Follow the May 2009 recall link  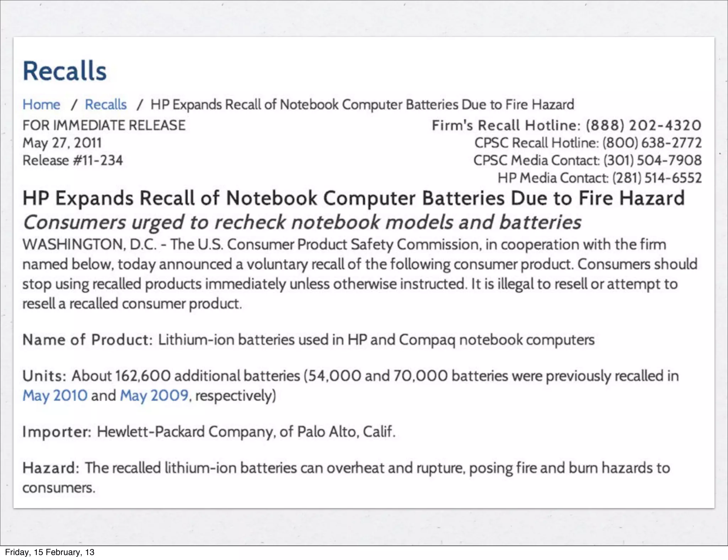(154, 395)
